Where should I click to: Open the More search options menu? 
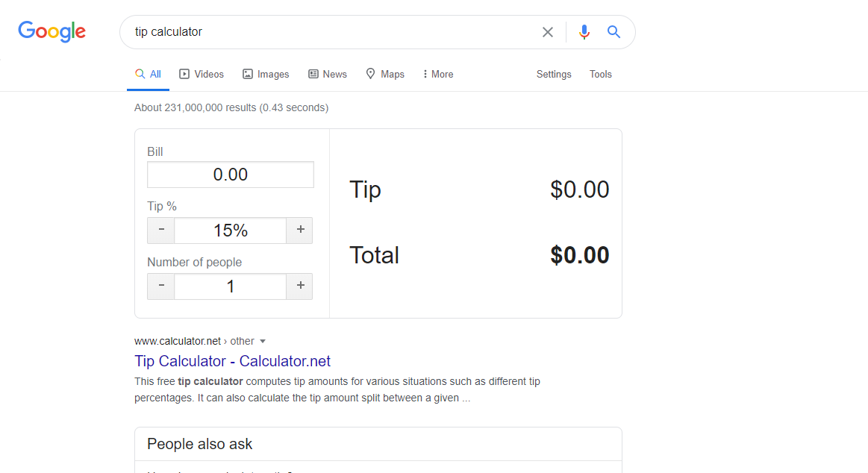[438, 74]
